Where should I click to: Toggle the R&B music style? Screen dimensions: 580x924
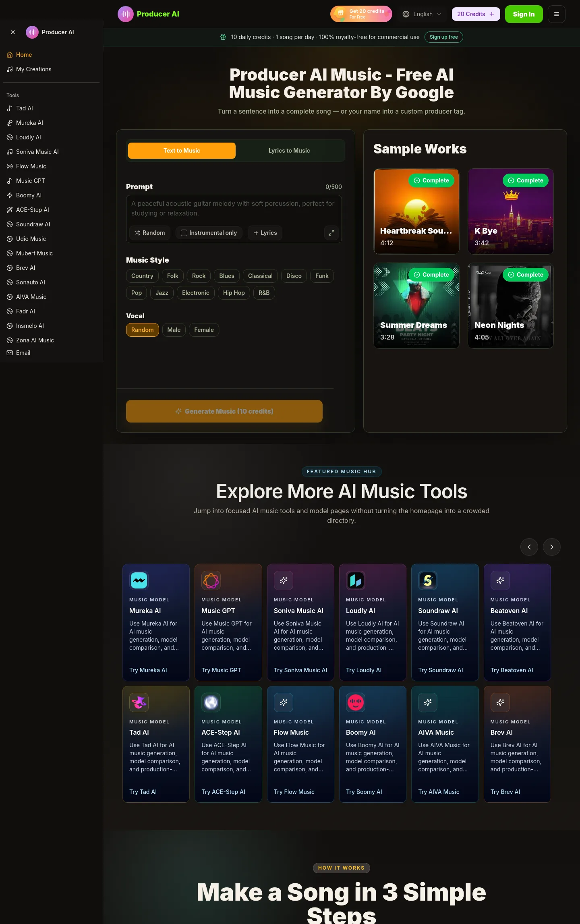coord(264,293)
